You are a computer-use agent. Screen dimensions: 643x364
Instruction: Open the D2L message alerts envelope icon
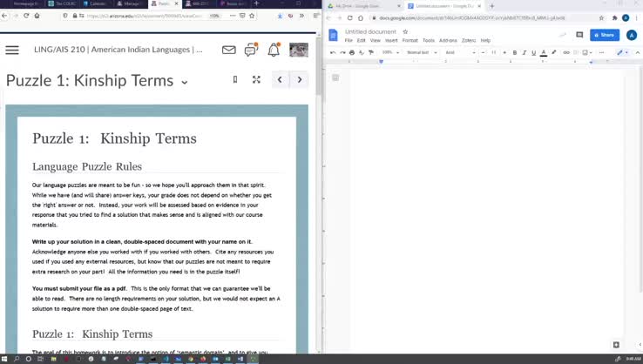pyautogui.click(x=229, y=50)
